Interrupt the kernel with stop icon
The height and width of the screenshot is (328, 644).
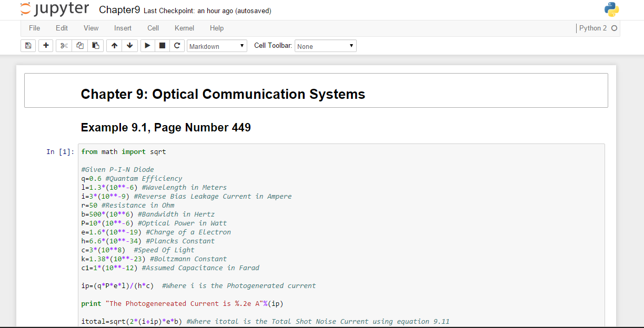(x=162, y=46)
